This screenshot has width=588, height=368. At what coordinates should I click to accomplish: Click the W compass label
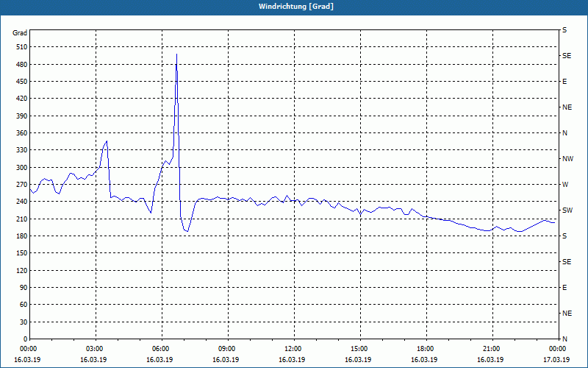pos(565,185)
